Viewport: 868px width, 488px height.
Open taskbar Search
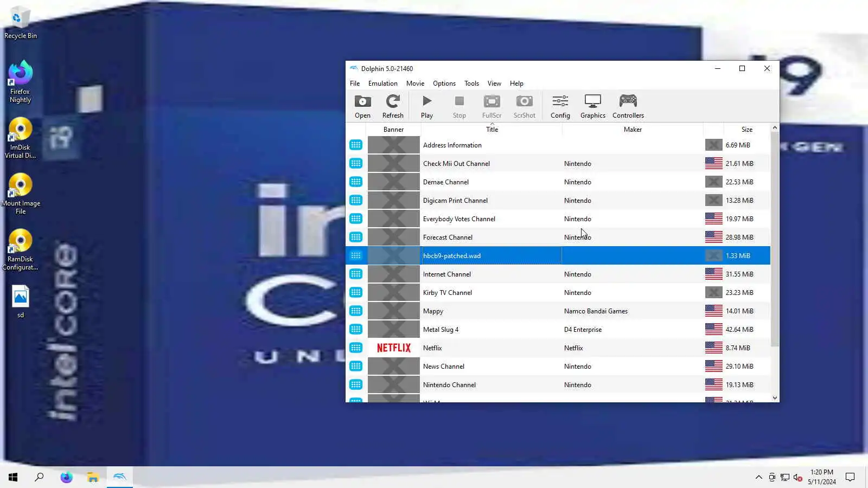[x=39, y=477]
